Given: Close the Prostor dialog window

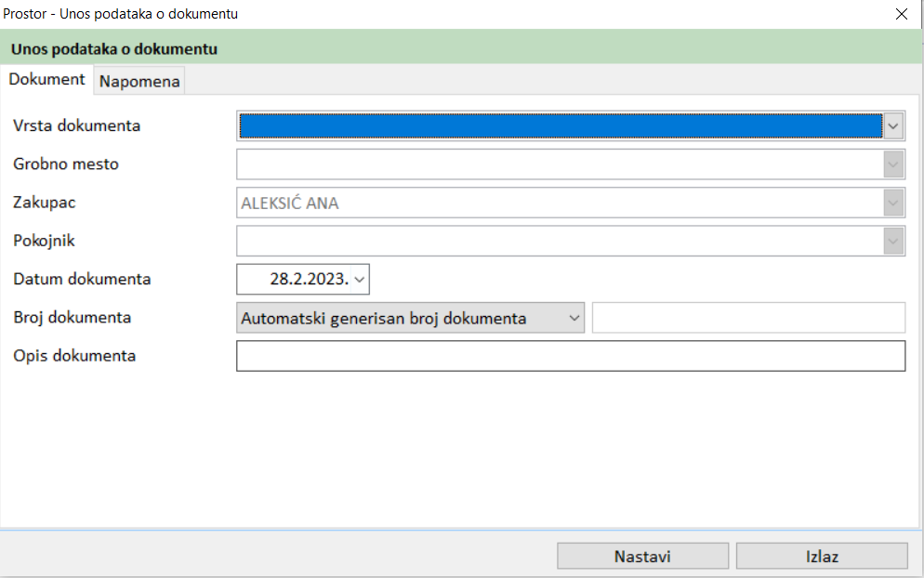Looking at the screenshot, I should 901,14.
